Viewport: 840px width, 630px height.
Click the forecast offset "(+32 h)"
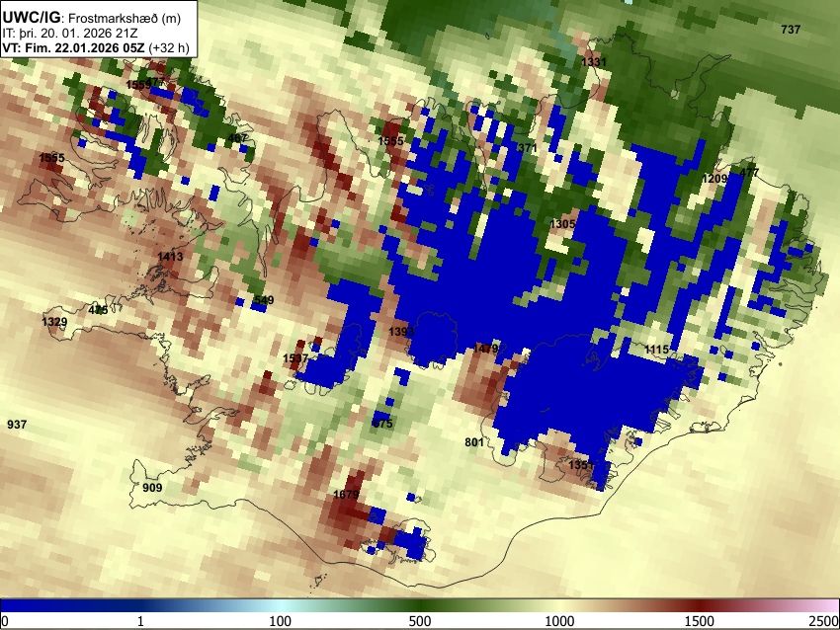click(x=168, y=47)
